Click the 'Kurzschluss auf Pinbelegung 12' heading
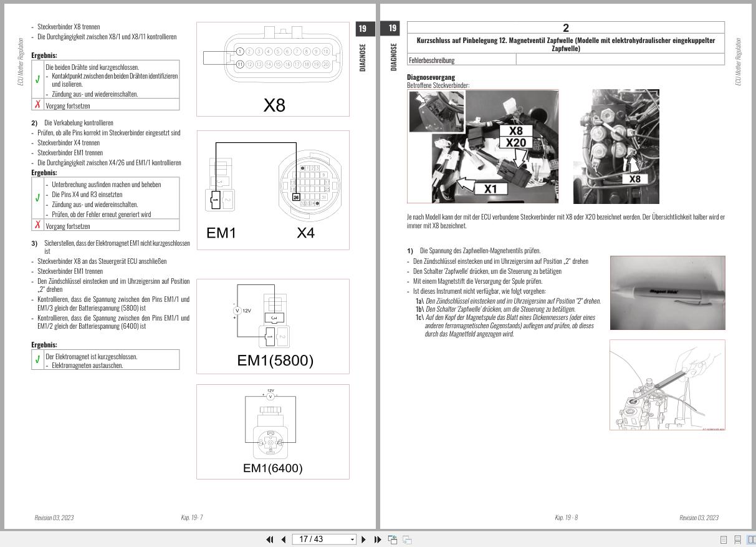The image size is (756, 547). (565, 44)
